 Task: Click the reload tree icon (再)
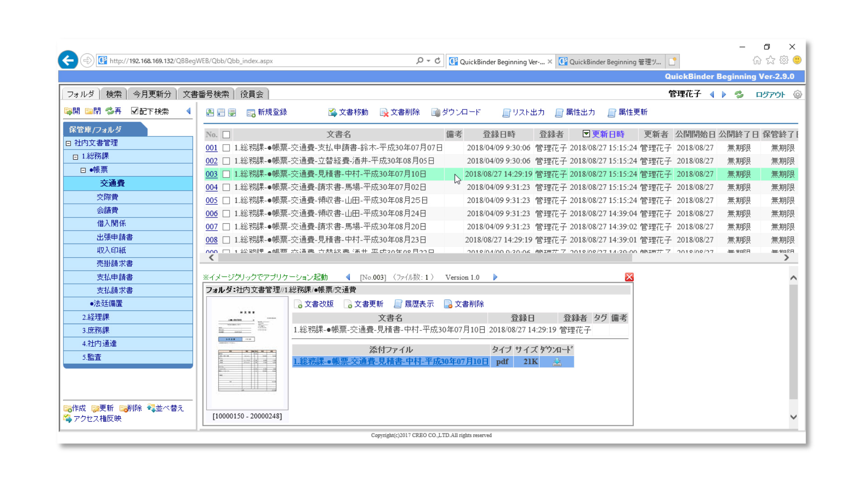[x=113, y=111]
